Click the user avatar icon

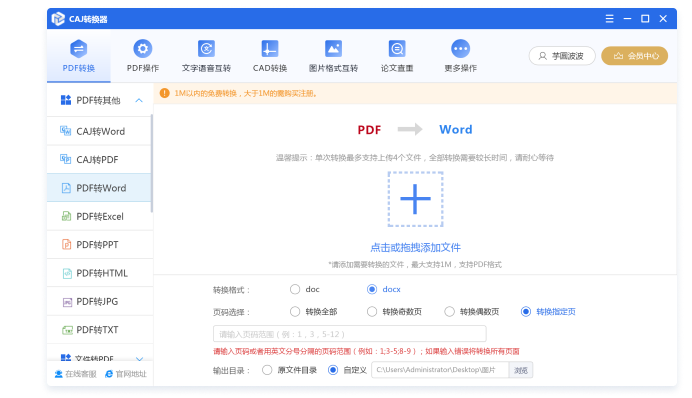pos(543,56)
